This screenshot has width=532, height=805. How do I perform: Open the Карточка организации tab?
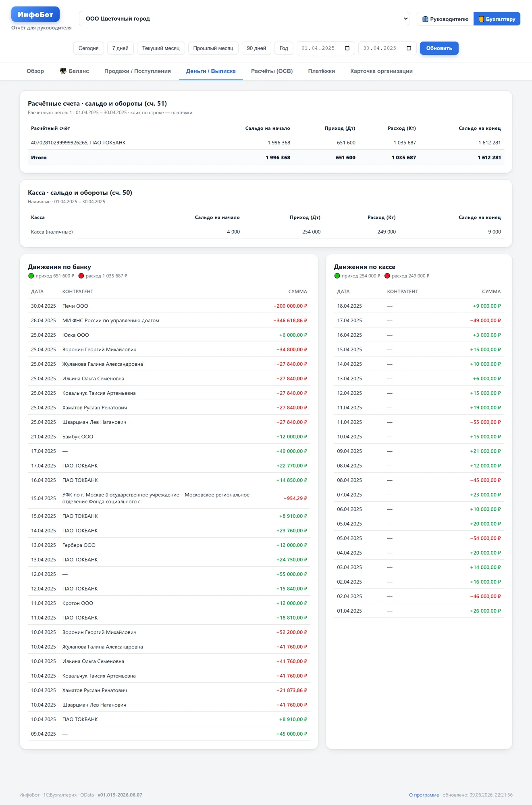point(381,71)
